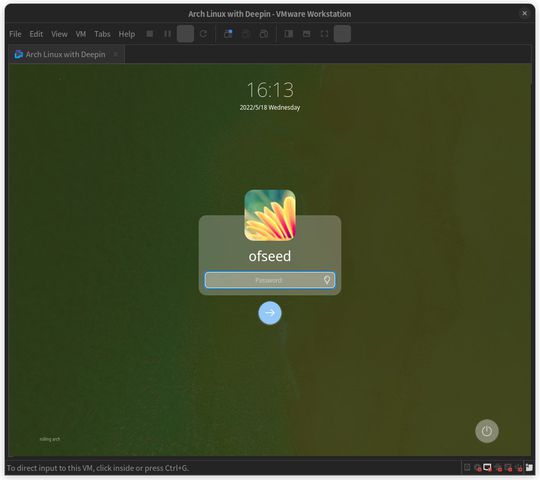Select the Arch Linux with Deepin tab
This screenshot has height=480, width=540.
65,54
